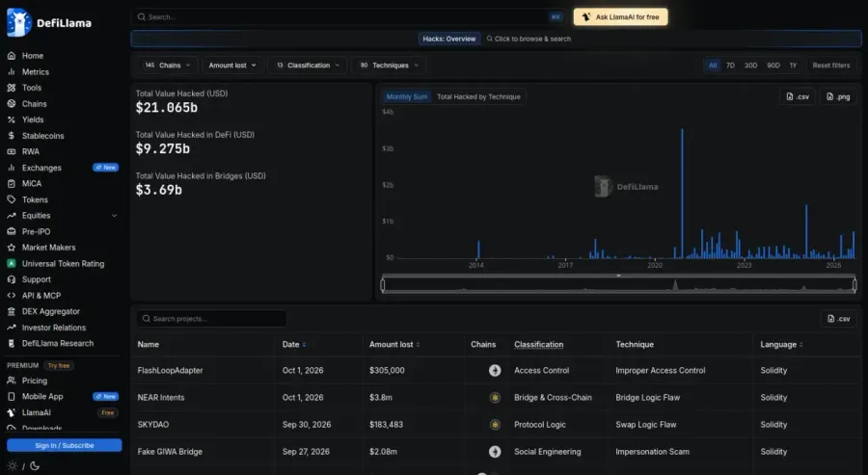Screen dimensions: 868x475
Task: Open the Market Makers star icon
Action: 11,248
